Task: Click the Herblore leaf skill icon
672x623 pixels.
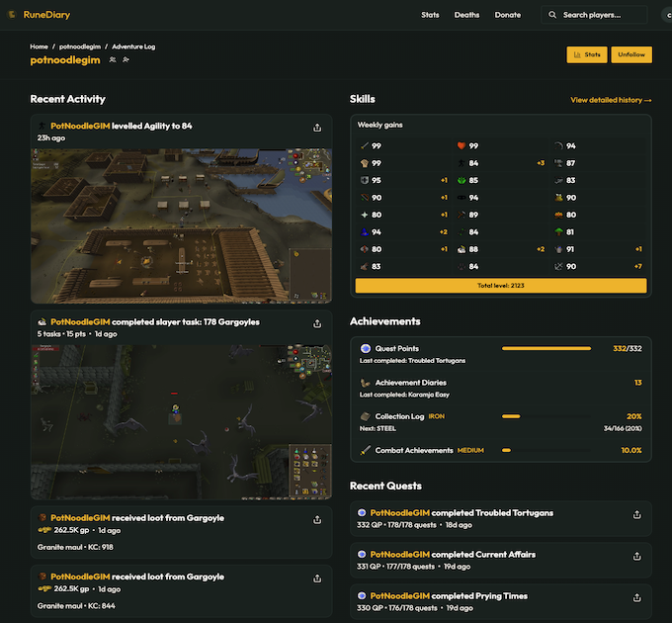Action: click(461, 181)
